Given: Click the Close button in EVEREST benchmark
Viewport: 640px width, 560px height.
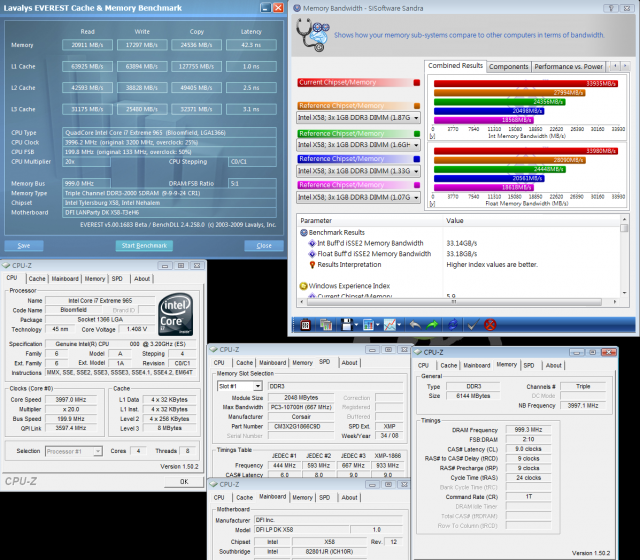Looking at the screenshot, I should tap(264, 246).
